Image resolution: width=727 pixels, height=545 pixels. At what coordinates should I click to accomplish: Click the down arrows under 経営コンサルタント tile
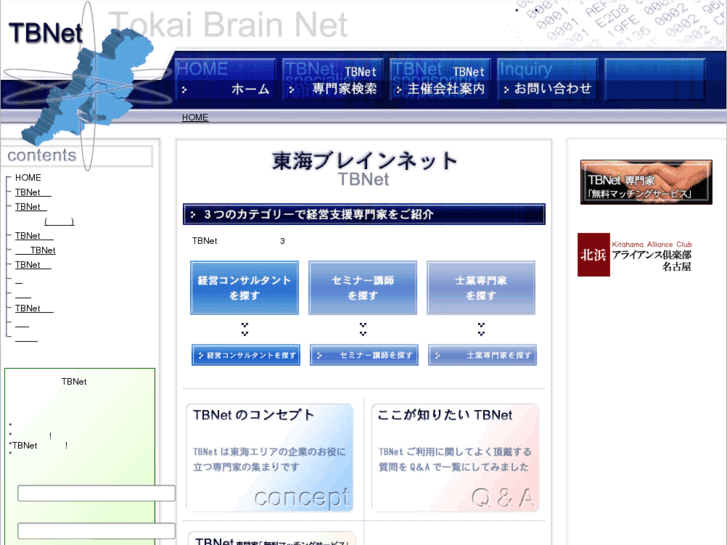click(x=245, y=329)
